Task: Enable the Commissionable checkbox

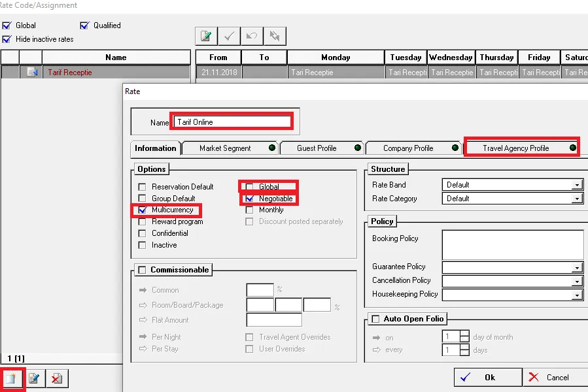Action: [142, 270]
